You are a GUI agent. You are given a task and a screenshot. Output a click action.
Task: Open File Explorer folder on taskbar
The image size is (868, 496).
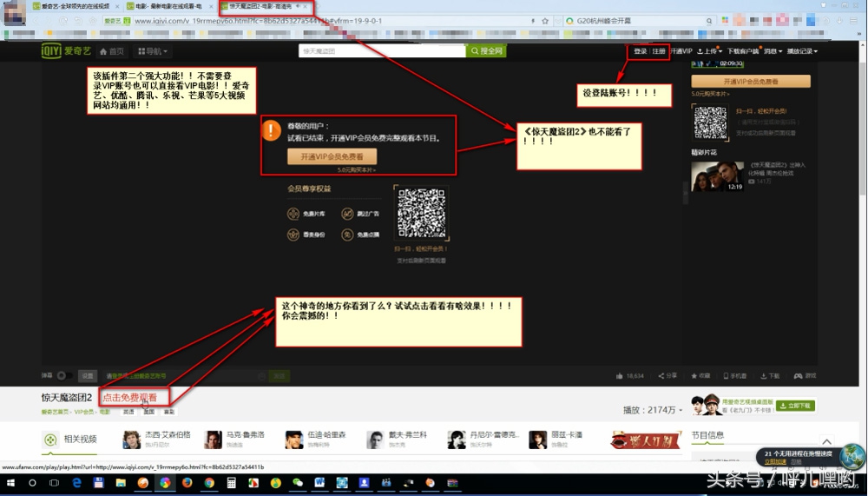[x=121, y=483]
